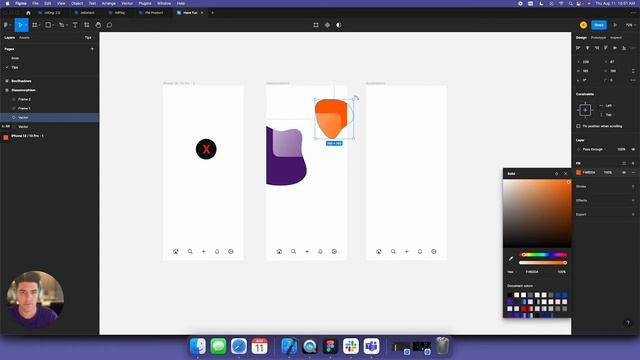Select the Pen tool
Screen dimensions: 640x360
pos(61,25)
